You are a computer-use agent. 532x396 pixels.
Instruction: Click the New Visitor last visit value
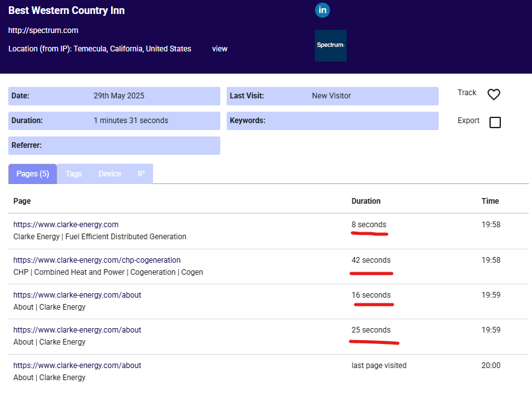(331, 96)
